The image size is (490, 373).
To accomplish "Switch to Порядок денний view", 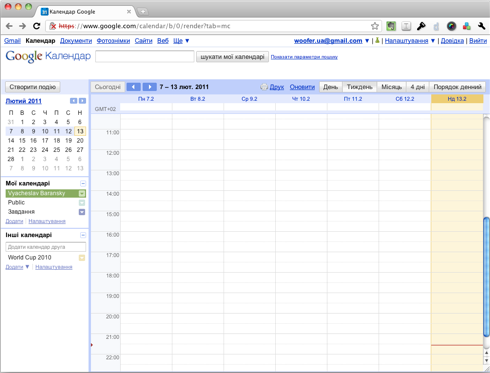I will tap(457, 87).
